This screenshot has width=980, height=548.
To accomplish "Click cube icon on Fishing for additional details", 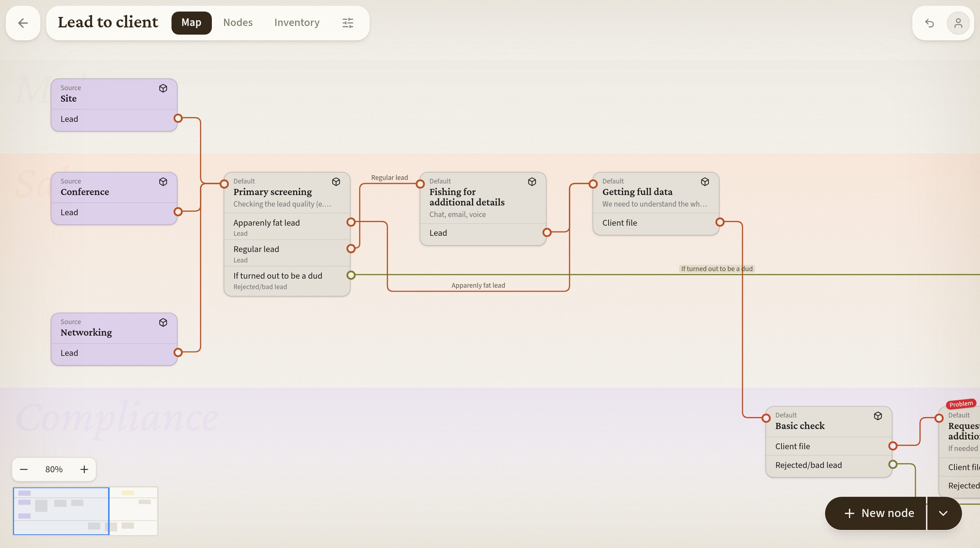I will click(532, 182).
